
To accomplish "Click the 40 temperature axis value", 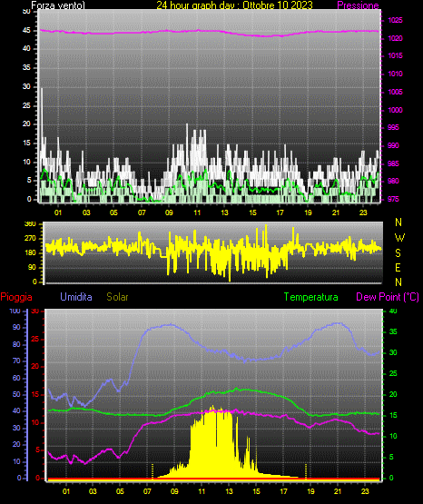I will pos(393,311).
